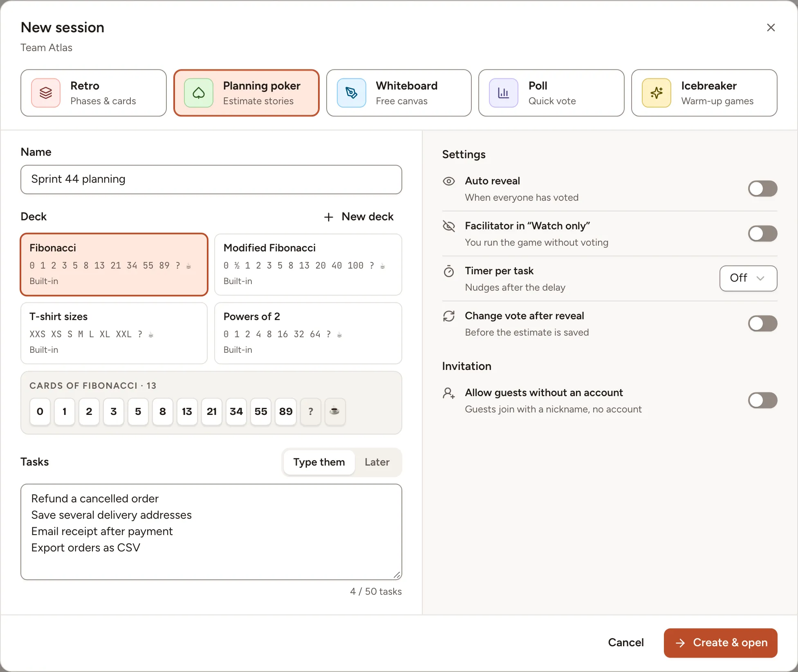Image resolution: width=798 pixels, height=672 pixels.
Task: Click the 0 card in Fibonacci cards
Action: (x=40, y=412)
